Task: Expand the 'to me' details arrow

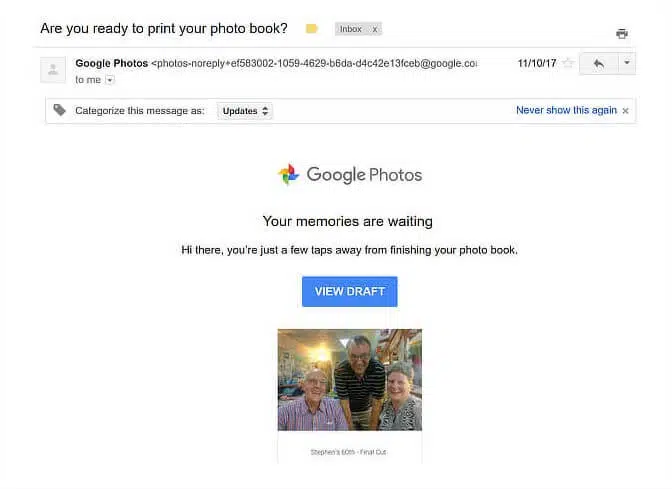Action: [110, 80]
